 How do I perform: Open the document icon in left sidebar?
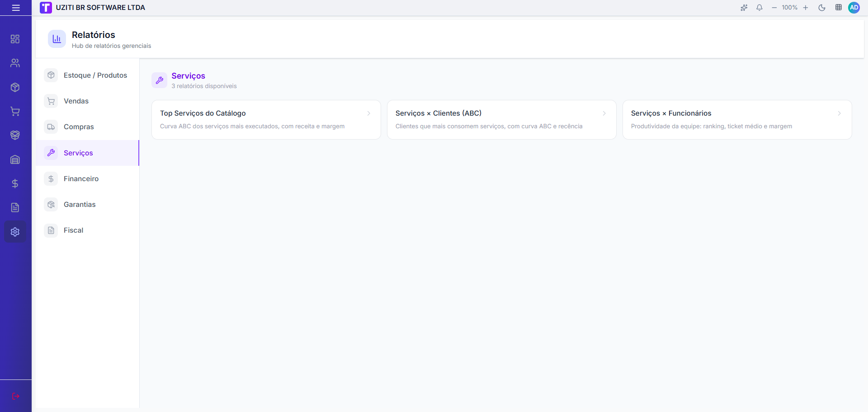coord(15,207)
